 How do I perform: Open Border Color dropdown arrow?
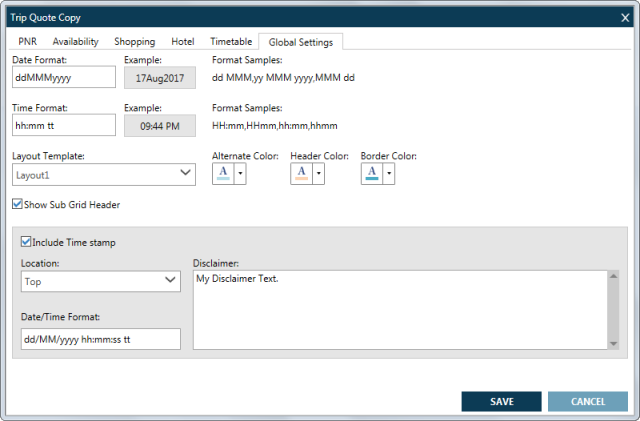(389, 174)
